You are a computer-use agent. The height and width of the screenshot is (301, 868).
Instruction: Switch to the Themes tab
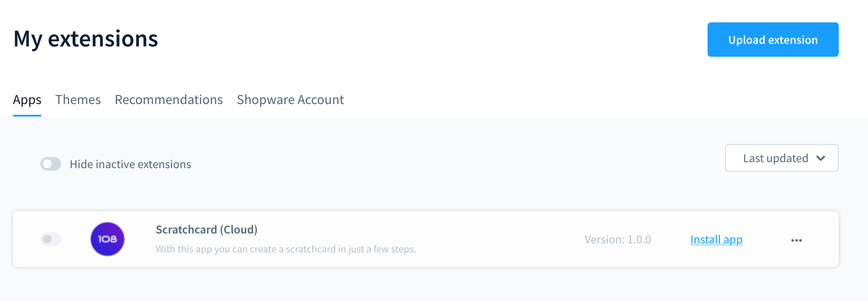[78, 100]
